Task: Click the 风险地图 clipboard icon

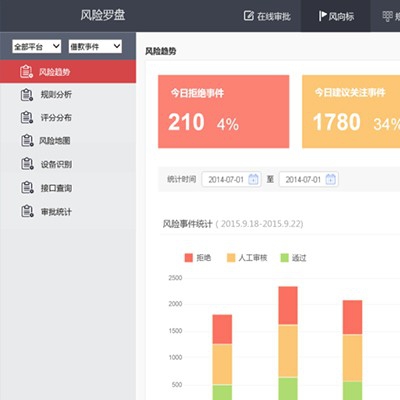Action: click(27, 140)
